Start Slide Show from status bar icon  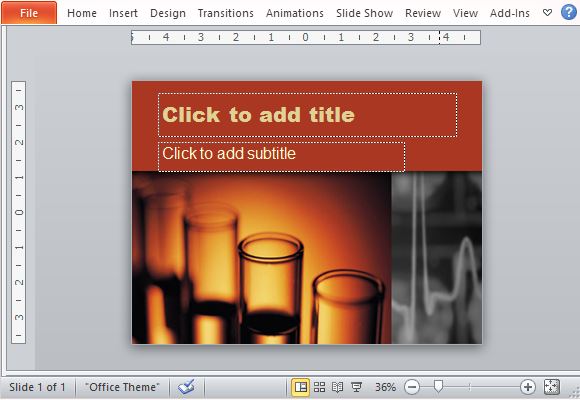pyautogui.click(x=357, y=387)
